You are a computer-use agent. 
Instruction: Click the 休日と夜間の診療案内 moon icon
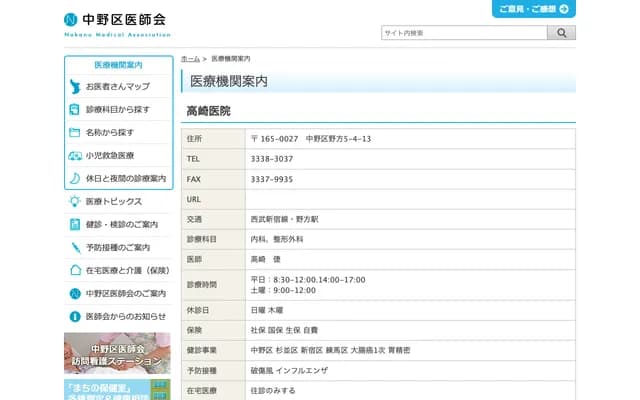(x=75, y=178)
